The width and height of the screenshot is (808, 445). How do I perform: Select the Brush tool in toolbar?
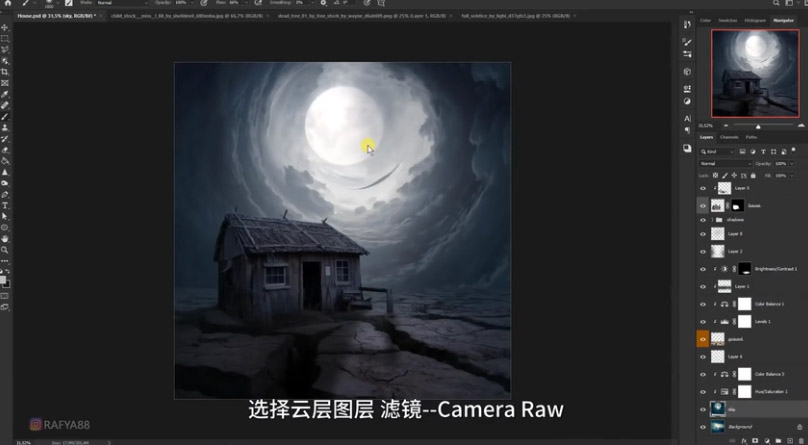[x=5, y=116]
